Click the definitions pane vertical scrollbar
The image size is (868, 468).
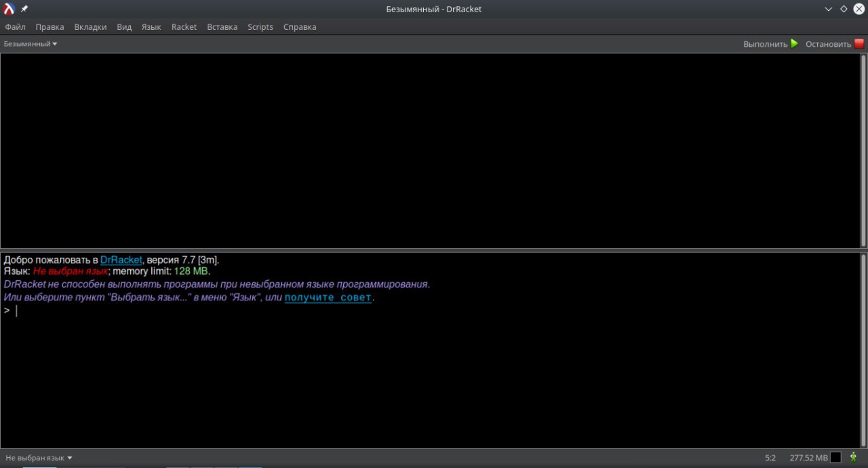(x=863, y=151)
